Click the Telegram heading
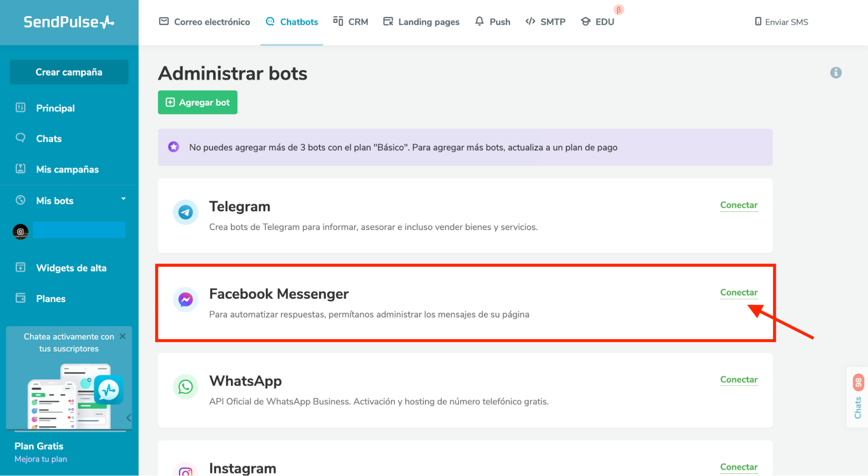 point(240,207)
